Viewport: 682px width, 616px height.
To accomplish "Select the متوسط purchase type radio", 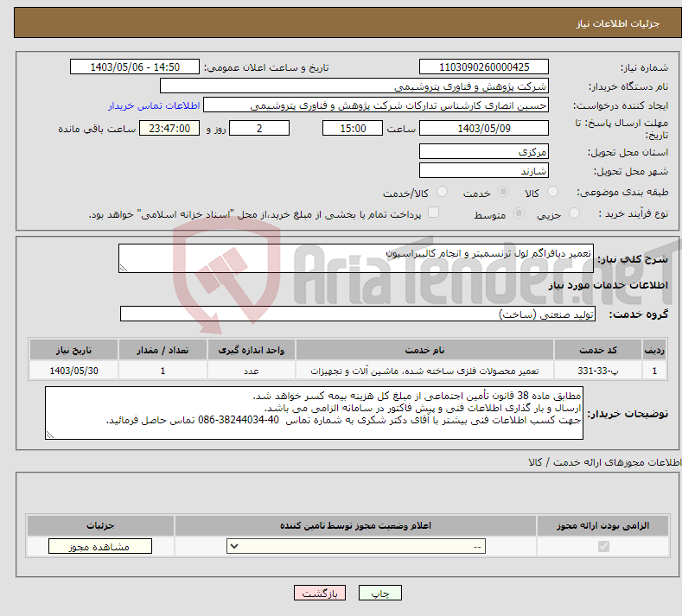I will [x=519, y=213].
